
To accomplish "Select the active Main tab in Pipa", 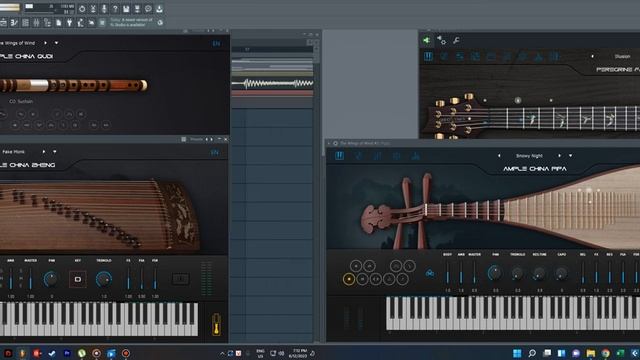I will 339,156.
